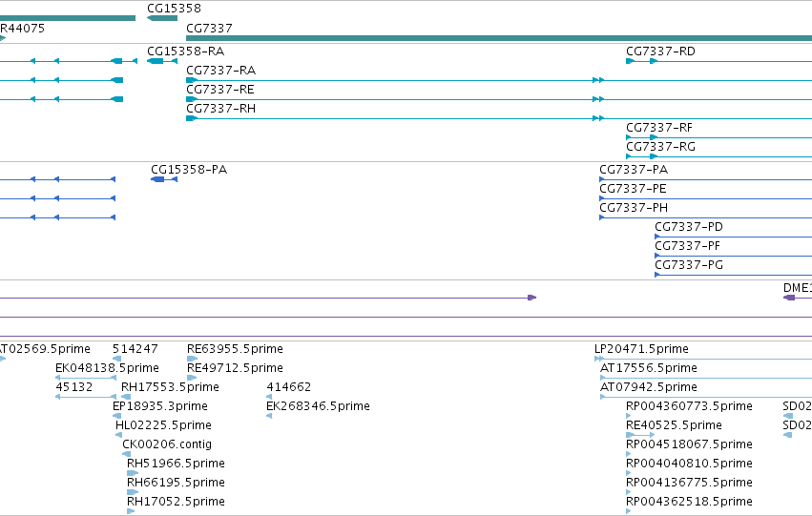Click the CG7337-PD protein label
This screenshot has width=812, height=516.
click(689, 227)
